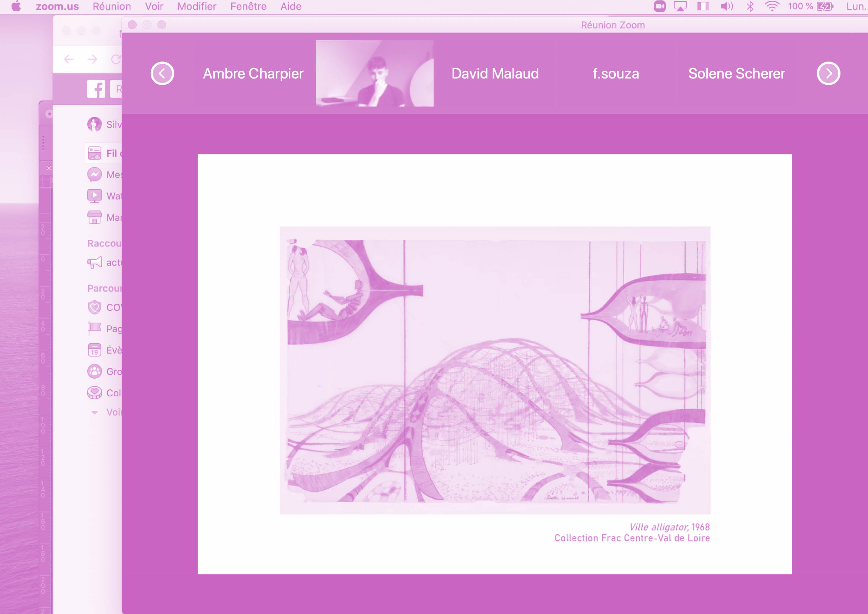Click the Events calendar icon
Screen dimensions: 868x614
click(x=95, y=350)
